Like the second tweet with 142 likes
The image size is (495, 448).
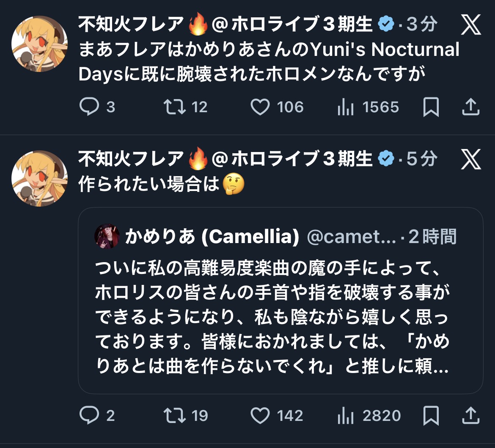coord(260,415)
